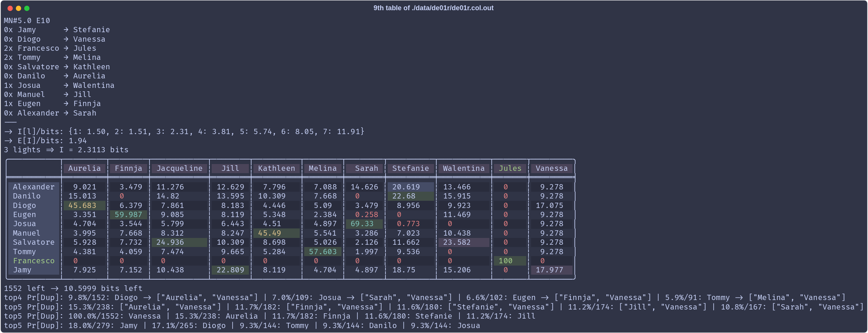Click the Alexander row label
Screen dimensions: 868x333
[x=34, y=187]
